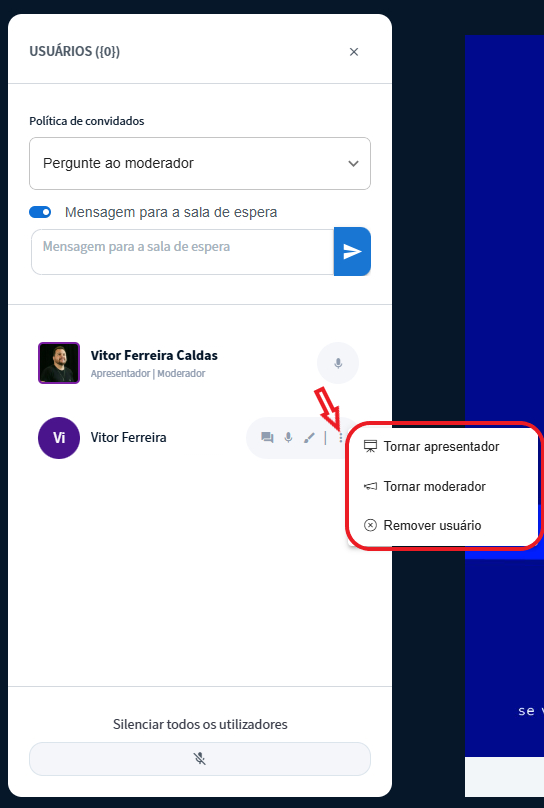
Task: Select Tornar apresentador from the menu
Action: (443, 446)
